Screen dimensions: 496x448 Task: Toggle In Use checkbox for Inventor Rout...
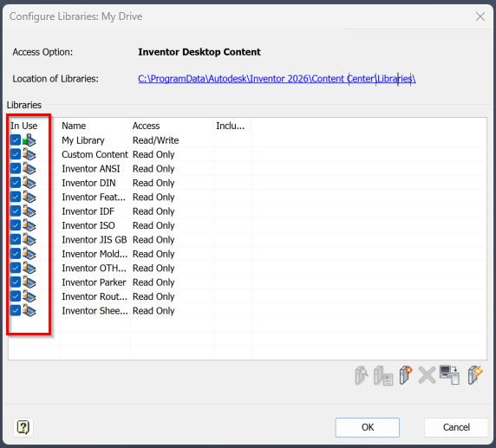(16, 296)
